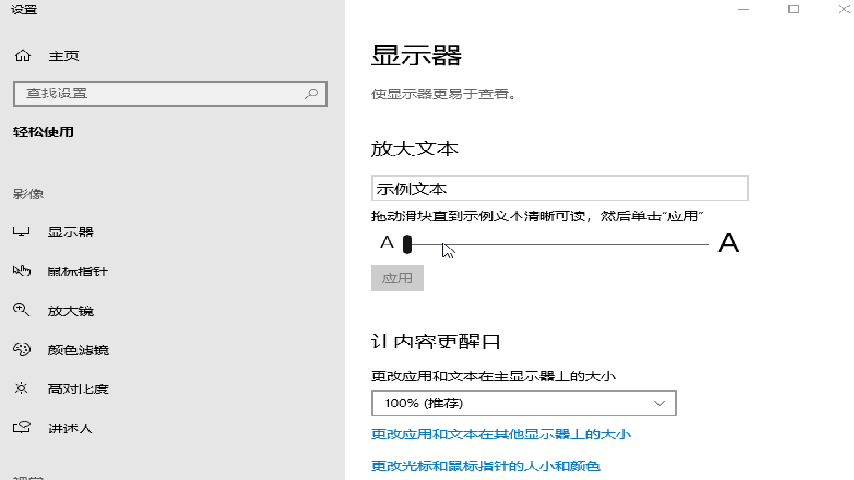Open the 100% (推荐) scaling dropdown
The height and width of the screenshot is (480, 854).
[x=523, y=403]
